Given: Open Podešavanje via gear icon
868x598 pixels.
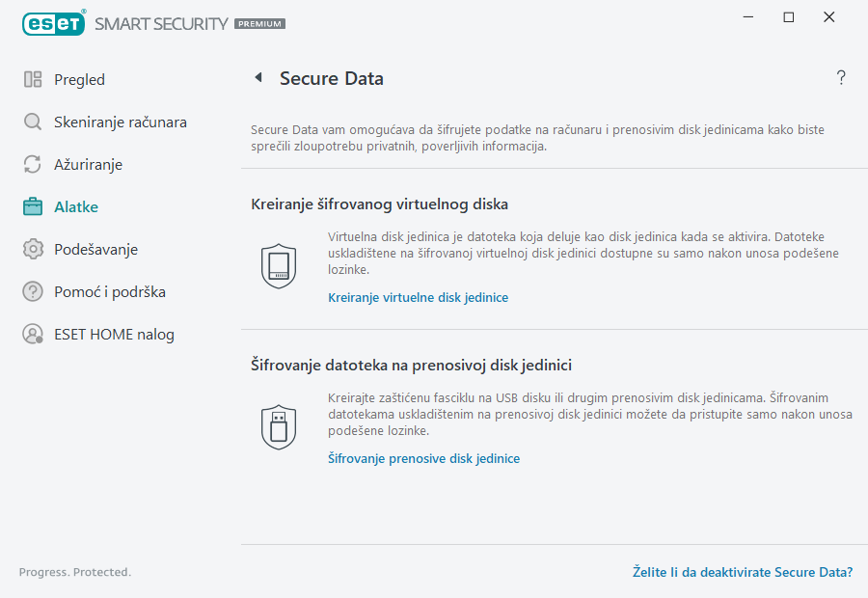Looking at the screenshot, I should pos(32,249).
